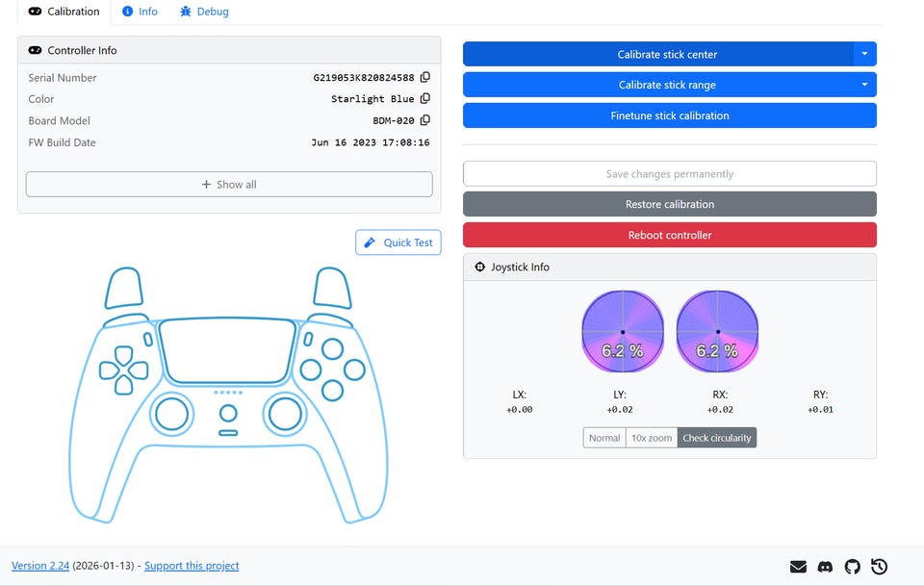Click the red Reboot controller button
Screen dimensions: 924x586
670,235
